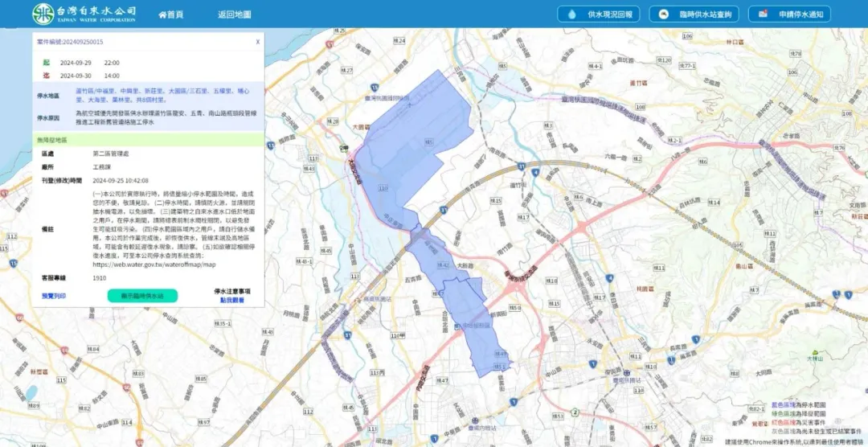Open 申請停水通知 mail notification button
Screen dimensions: 868x447
coord(789,14)
